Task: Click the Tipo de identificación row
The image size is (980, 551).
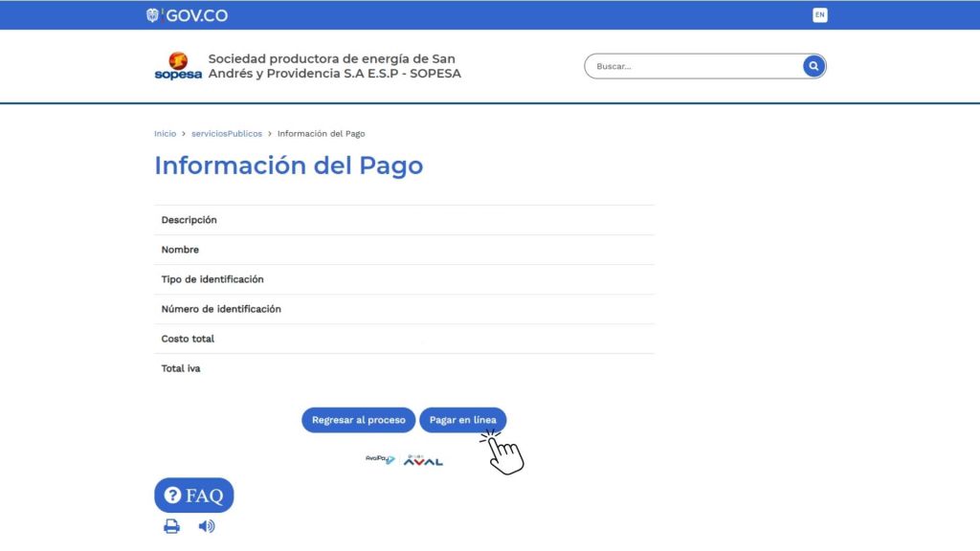Action: (x=212, y=279)
